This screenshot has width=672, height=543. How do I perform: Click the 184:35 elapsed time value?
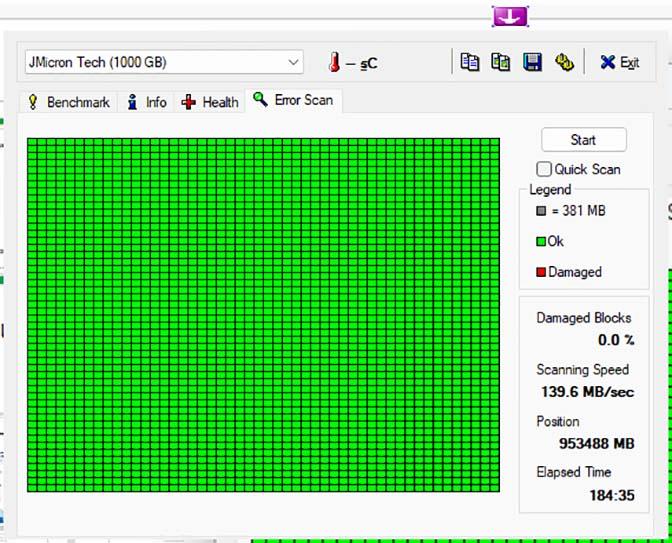coord(612,496)
